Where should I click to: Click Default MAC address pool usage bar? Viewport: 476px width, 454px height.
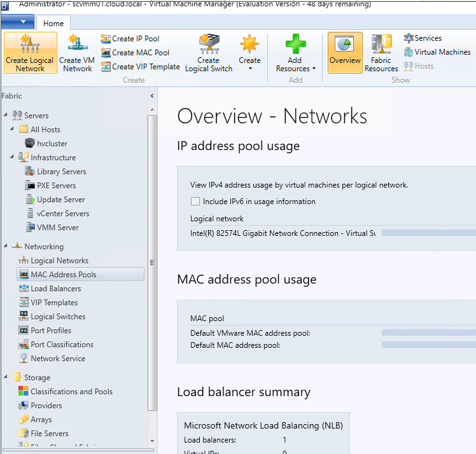tap(429, 345)
